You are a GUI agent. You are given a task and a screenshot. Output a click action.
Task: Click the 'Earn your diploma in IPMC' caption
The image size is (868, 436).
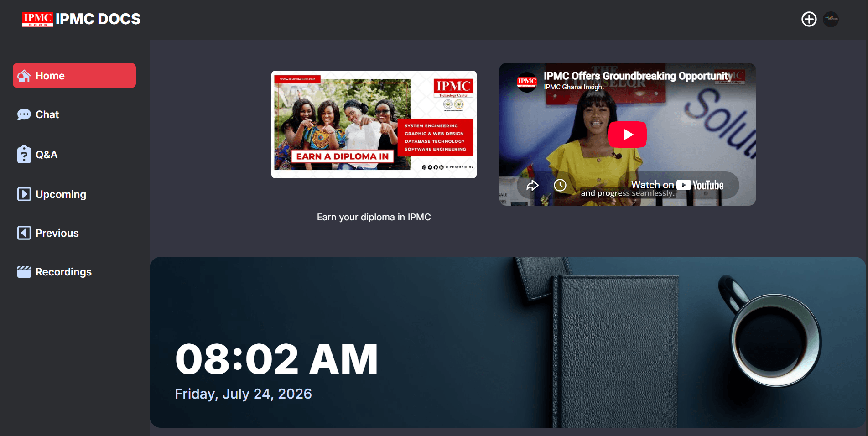click(374, 217)
